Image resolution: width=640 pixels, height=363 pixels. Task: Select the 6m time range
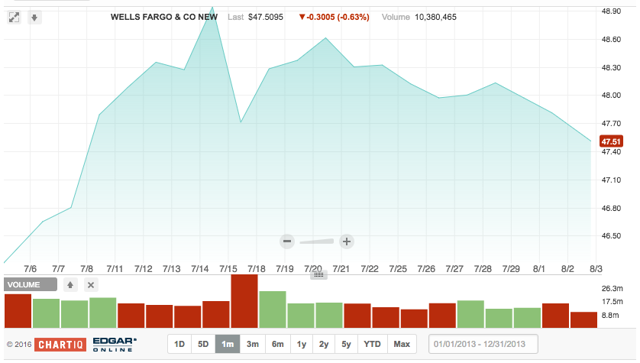[x=278, y=344]
